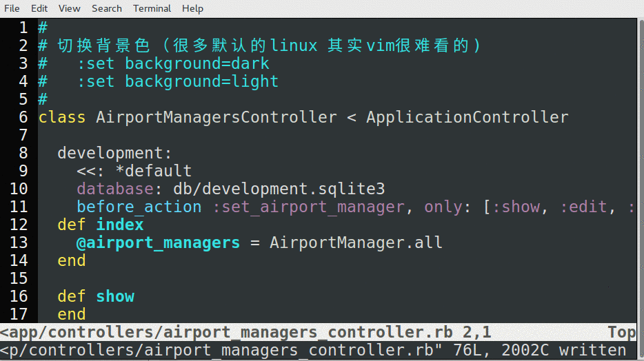
Task: Open the File menu
Action: point(12,8)
